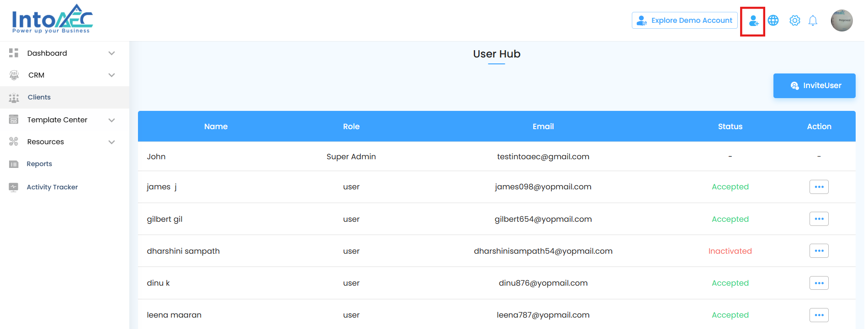
Task: Open the settings gear icon
Action: 795,21
